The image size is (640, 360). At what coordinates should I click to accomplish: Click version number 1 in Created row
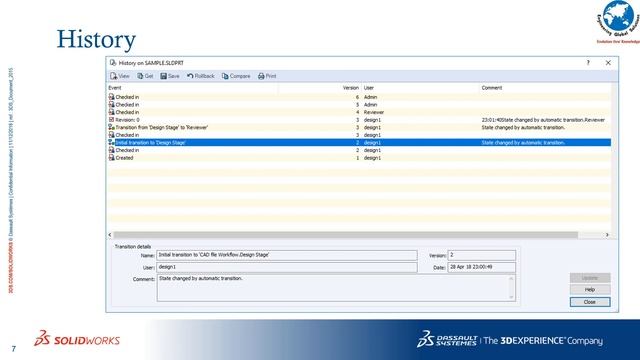coord(358,158)
